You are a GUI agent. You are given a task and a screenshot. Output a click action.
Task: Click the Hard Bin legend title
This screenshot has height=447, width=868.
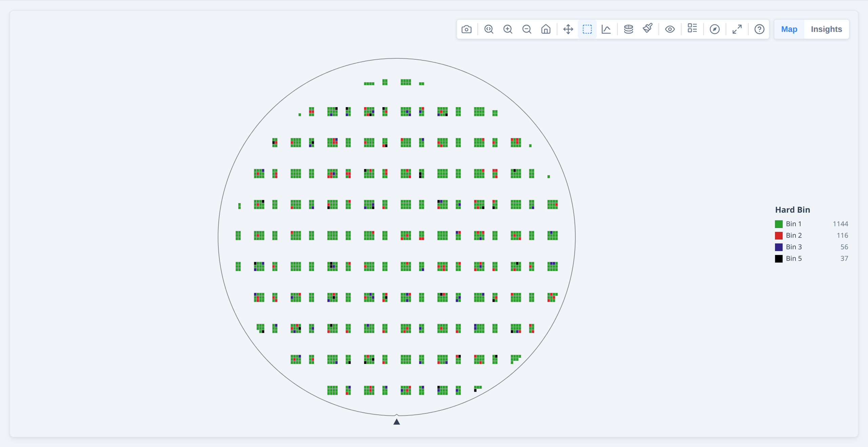click(792, 210)
